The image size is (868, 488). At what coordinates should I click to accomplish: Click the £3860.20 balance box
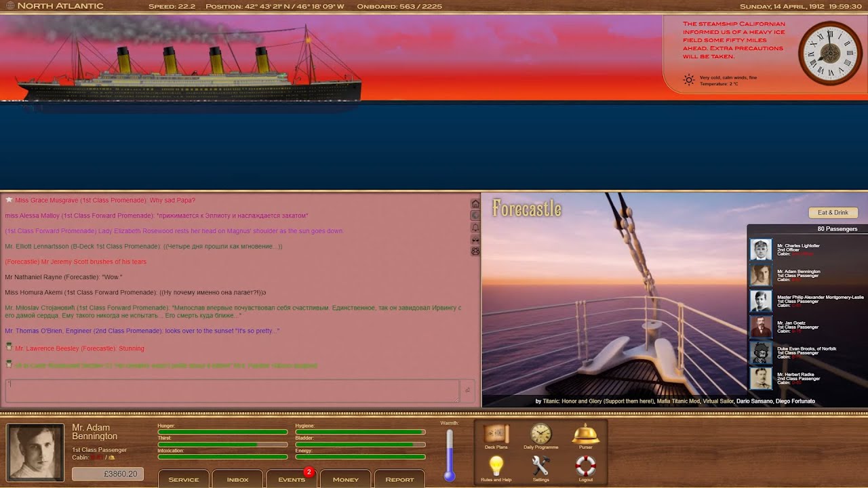[108, 474]
